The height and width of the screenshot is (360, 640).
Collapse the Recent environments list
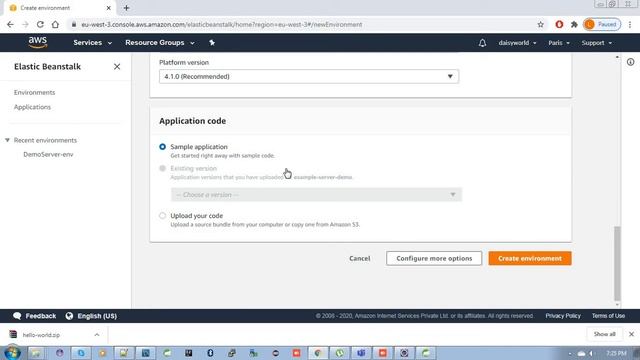tap(7, 140)
